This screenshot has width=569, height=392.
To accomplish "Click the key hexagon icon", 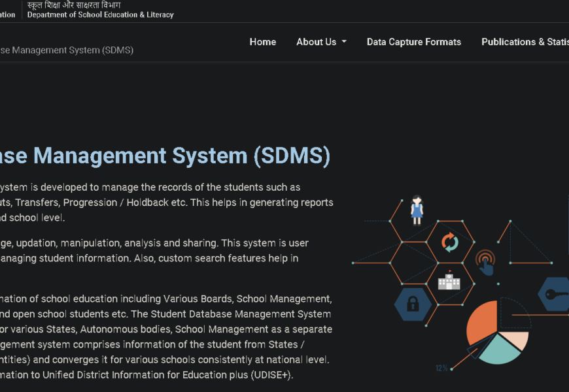I will pos(555,294).
